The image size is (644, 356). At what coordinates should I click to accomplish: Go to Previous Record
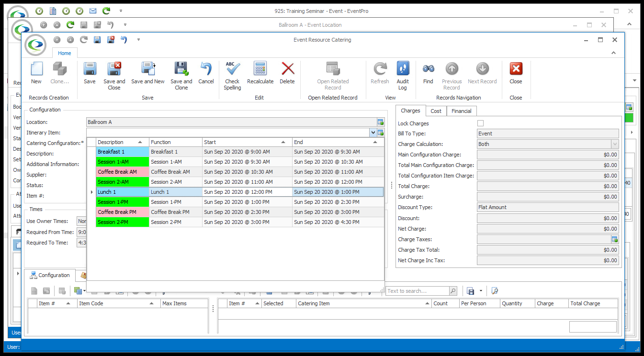point(452,76)
